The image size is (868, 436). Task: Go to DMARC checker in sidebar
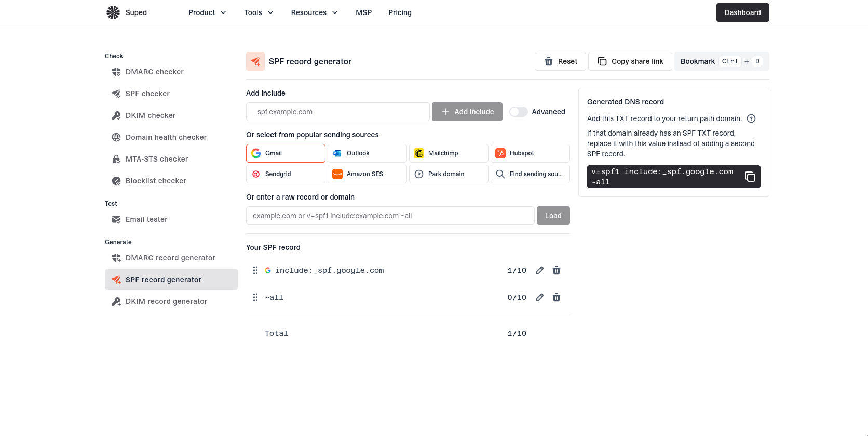point(171,72)
